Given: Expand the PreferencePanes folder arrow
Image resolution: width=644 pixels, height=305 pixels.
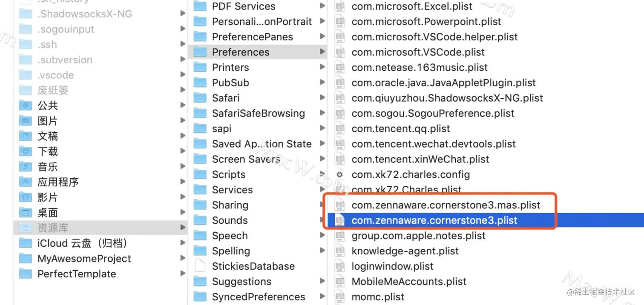Looking at the screenshot, I should (x=322, y=37).
